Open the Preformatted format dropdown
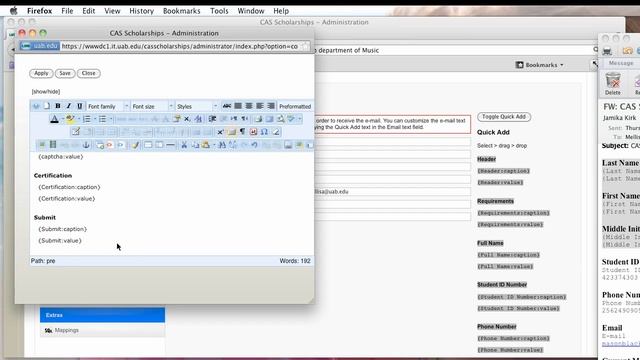Screen dimensions: 640x360 click(x=296, y=106)
